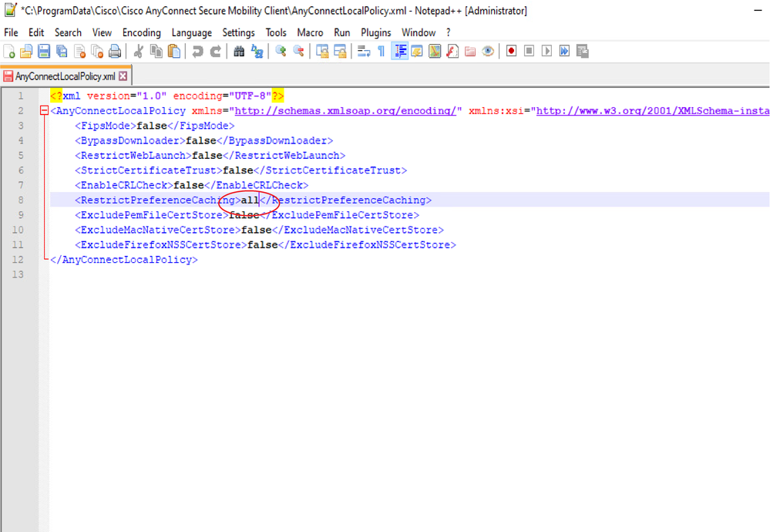770x532 pixels.
Task: Create a new file with New icon
Action: 8,51
